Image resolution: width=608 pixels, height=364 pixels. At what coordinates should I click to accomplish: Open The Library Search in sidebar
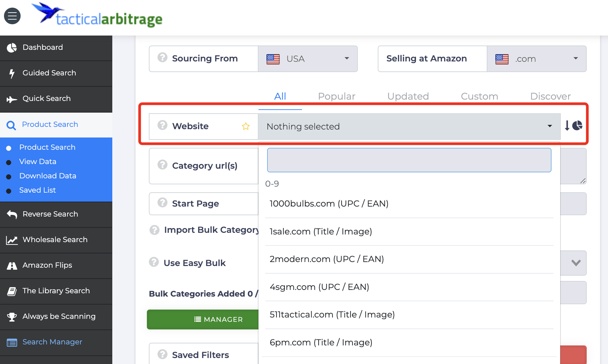tap(56, 291)
